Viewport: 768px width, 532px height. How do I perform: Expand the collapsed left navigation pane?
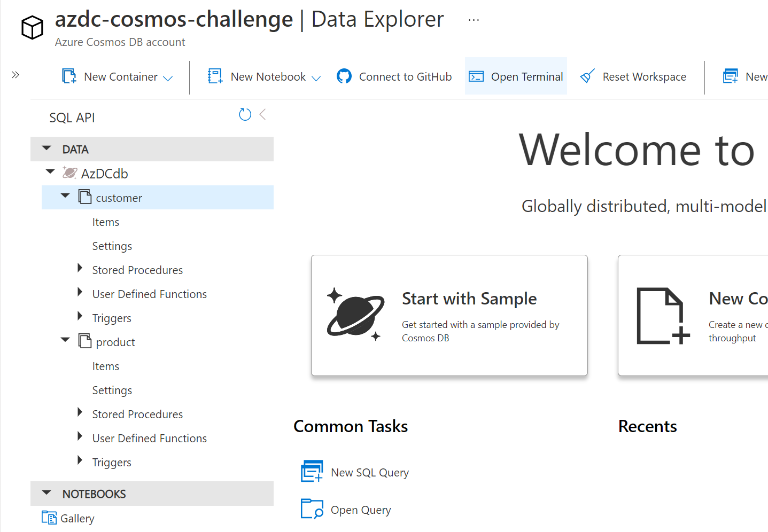coord(15,75)
